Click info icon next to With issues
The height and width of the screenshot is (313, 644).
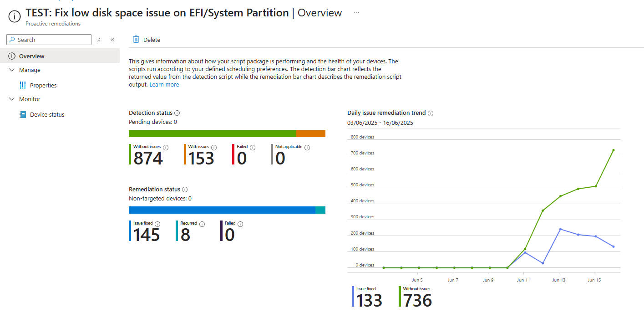[214, 147]
